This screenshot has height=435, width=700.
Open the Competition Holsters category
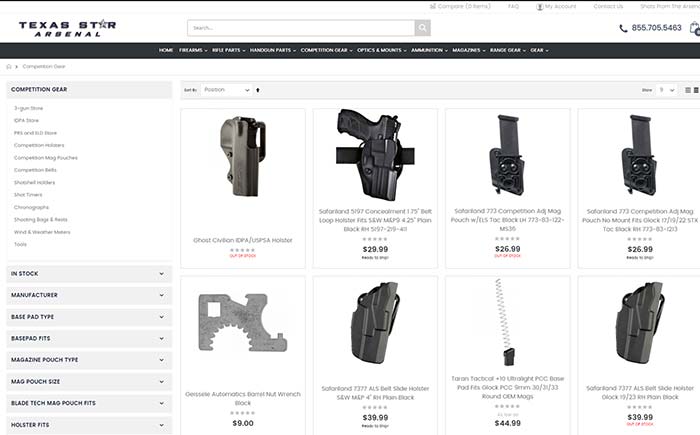pyautogui.click(x=39, y=146)
